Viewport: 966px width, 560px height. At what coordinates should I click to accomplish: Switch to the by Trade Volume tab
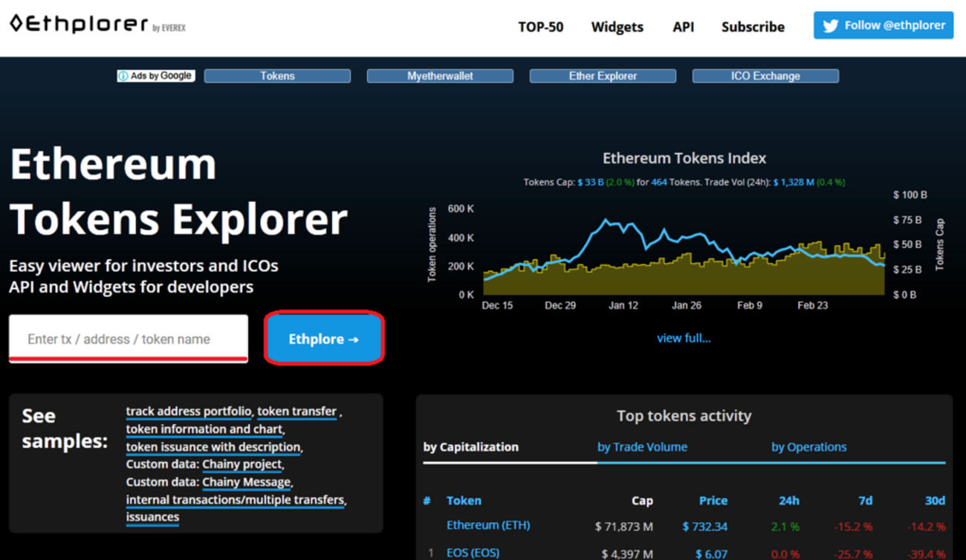pyautogui.click(x=642, y=446)
